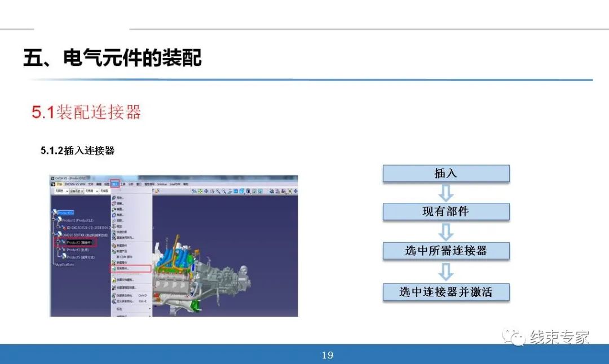The height and width of the screenshot is (364, 609).
Task: Open the first color dropdown arrow in toolbar
Action: click(x=67, y=191)
